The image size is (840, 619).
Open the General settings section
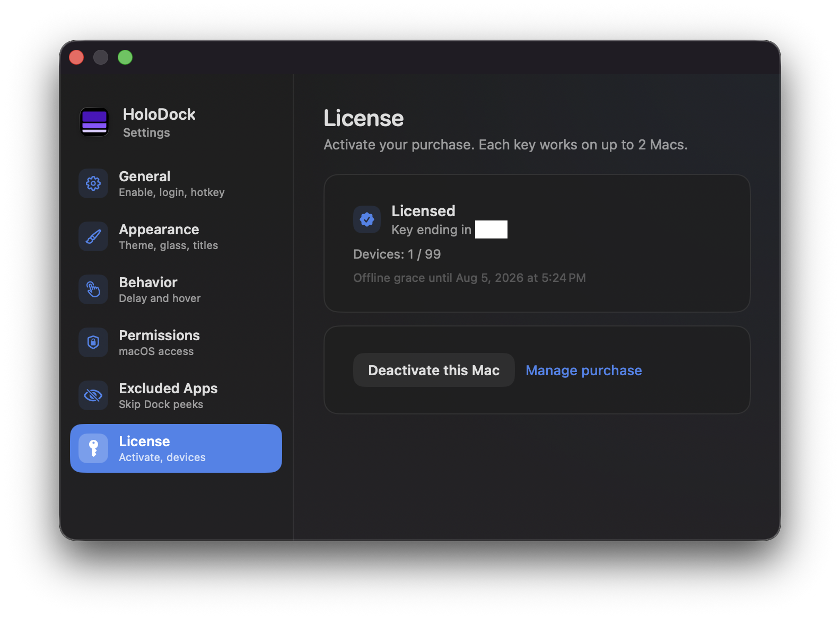click(x=176, y=183)
